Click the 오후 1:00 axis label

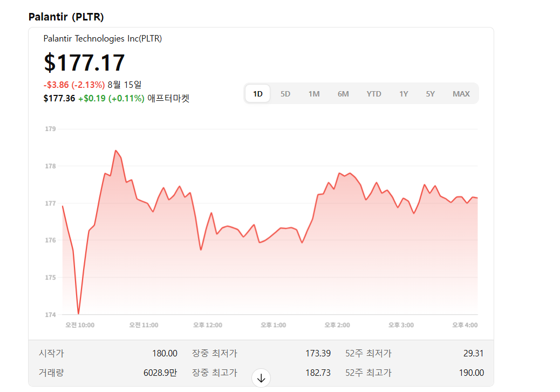[x=273, y=325]
